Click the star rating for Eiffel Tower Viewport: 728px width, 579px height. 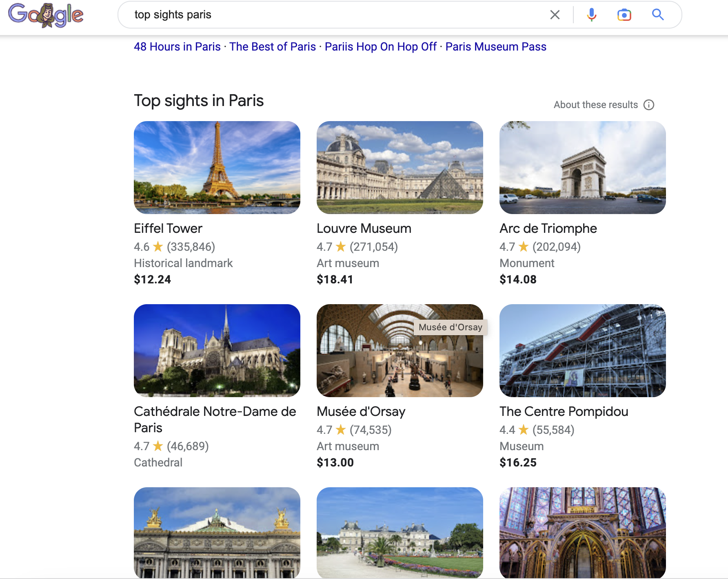pos(158,247)
